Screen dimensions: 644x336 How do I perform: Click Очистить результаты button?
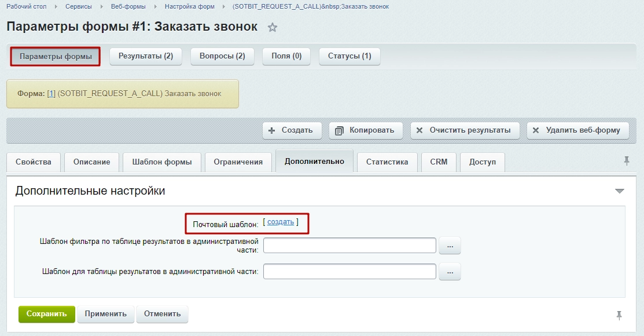pyautogui.click(x=465, y=130)
